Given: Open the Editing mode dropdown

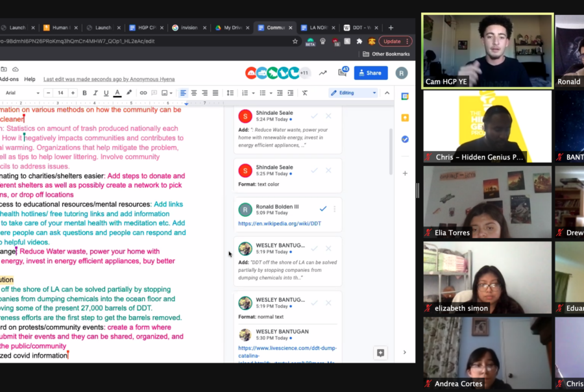Looking at the screenshot, I should 354,93.
